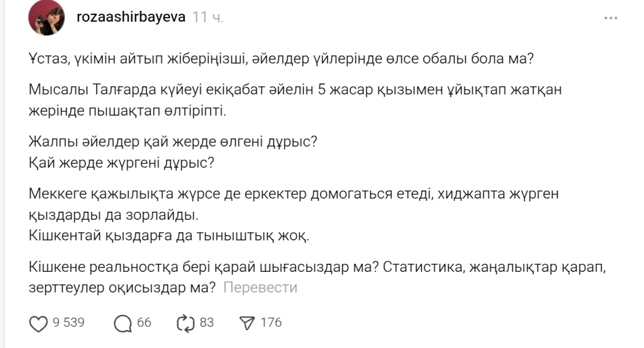Share the post via paper plane icon

(x=246, y=323)
